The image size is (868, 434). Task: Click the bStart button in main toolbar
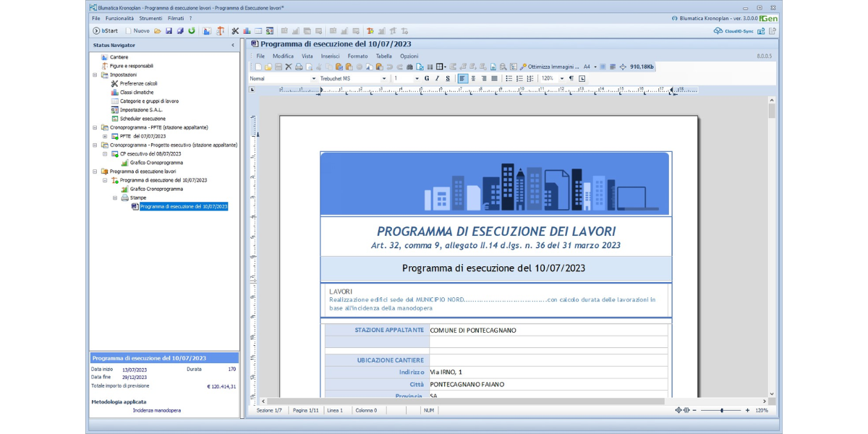click(x=105, y=31)
